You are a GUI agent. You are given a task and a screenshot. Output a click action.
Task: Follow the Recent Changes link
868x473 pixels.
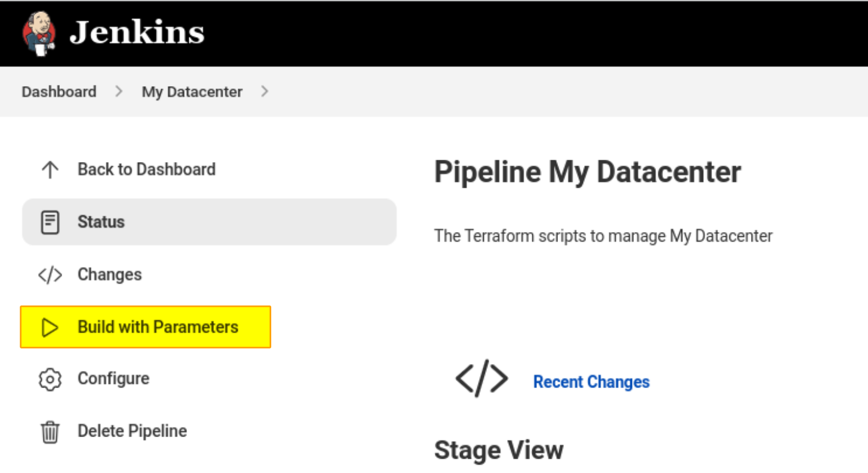[591, 382]
